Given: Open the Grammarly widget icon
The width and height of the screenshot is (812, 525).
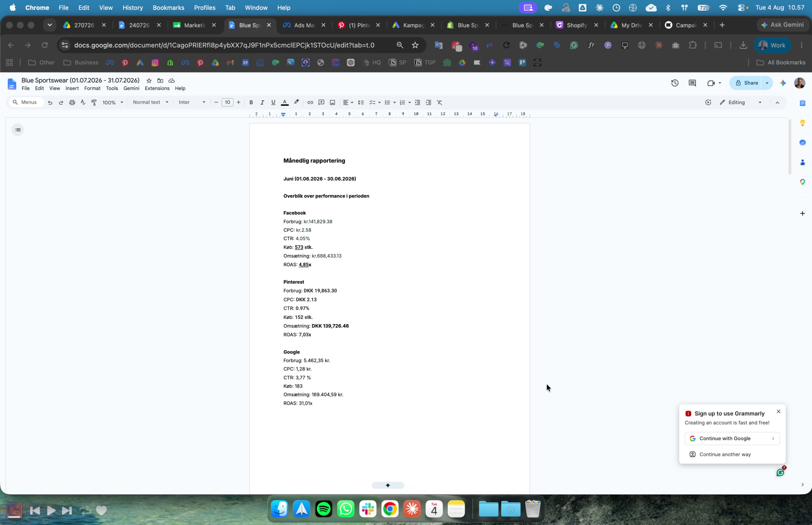Looking at the screenshot, I should click(780, 472).
